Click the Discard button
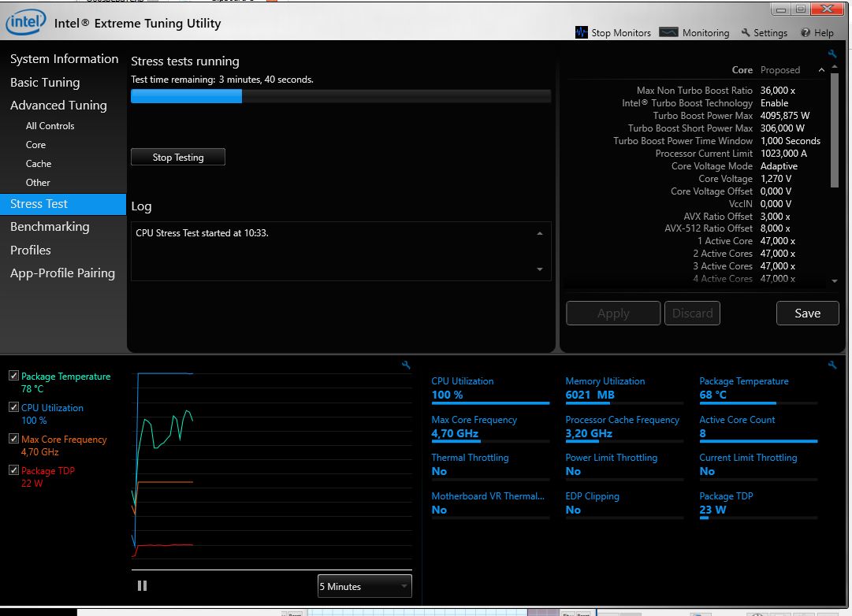Viewport: 852px width, 616px height. click(692, 314)
